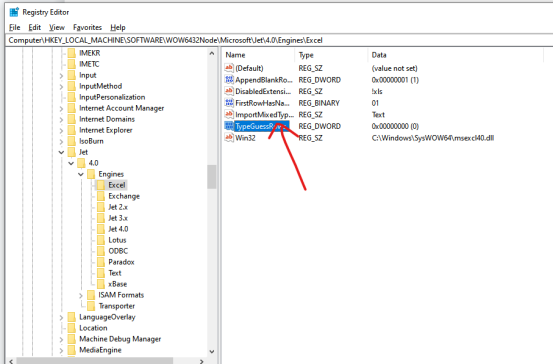Expand the LanguageOverlay key
This screenshot has height=364, width=554.
pyautogui.click(x=61, y=317)
